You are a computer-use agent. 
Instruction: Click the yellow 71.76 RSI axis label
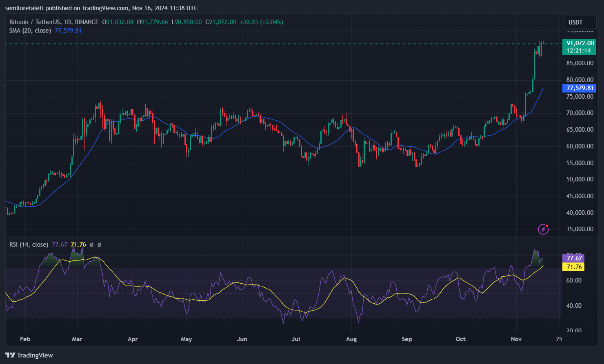(574, 267)
